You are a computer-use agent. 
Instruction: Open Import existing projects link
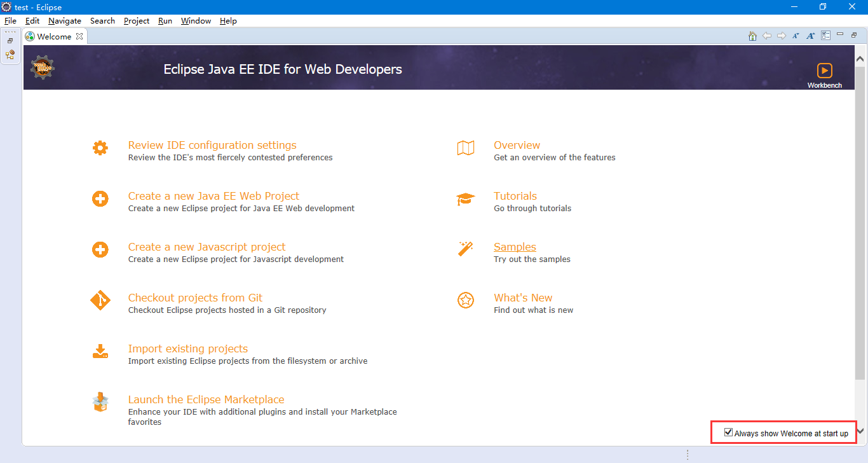click(x=188, y=349)
